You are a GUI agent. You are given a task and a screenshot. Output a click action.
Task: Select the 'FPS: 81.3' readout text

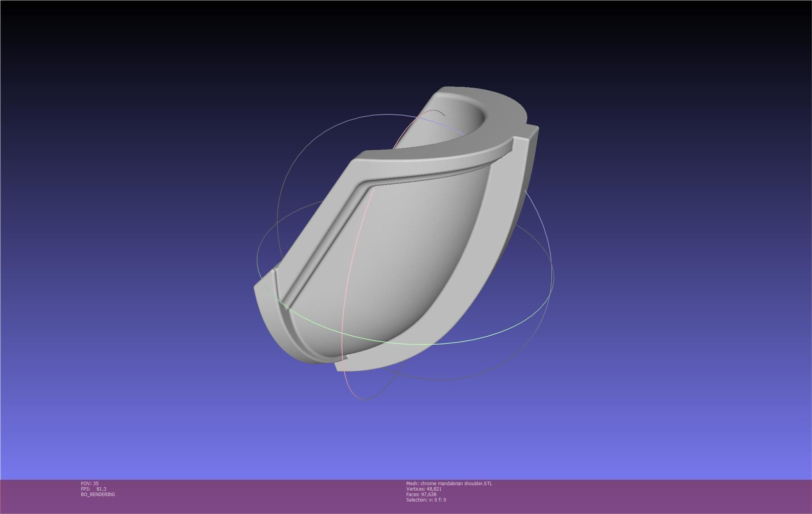pyautogui.click(x=94, y=489)
